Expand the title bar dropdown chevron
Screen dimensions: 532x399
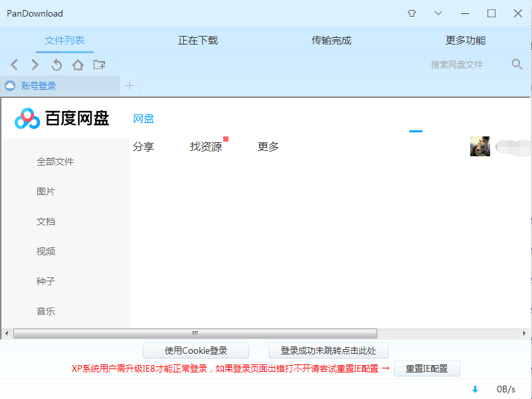coord(438,13)
